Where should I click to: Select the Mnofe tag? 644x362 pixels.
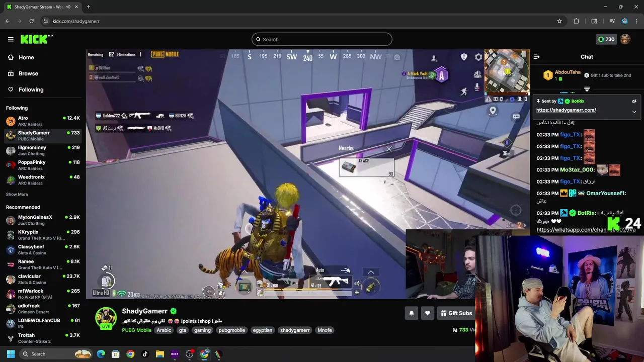(x=325, y=330)
